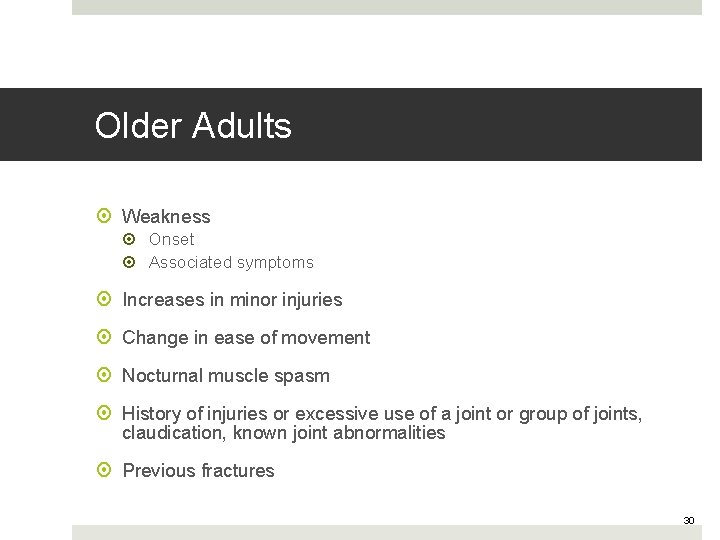Select the Weakness bullet text
The image size is (720, 540).
point(166,216)
